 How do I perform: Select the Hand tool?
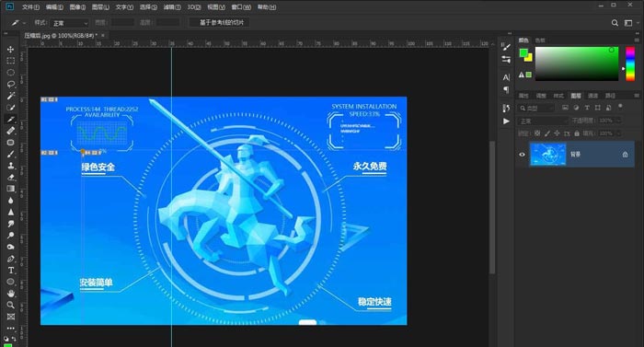pyautogui.click(x=11, y=293)
